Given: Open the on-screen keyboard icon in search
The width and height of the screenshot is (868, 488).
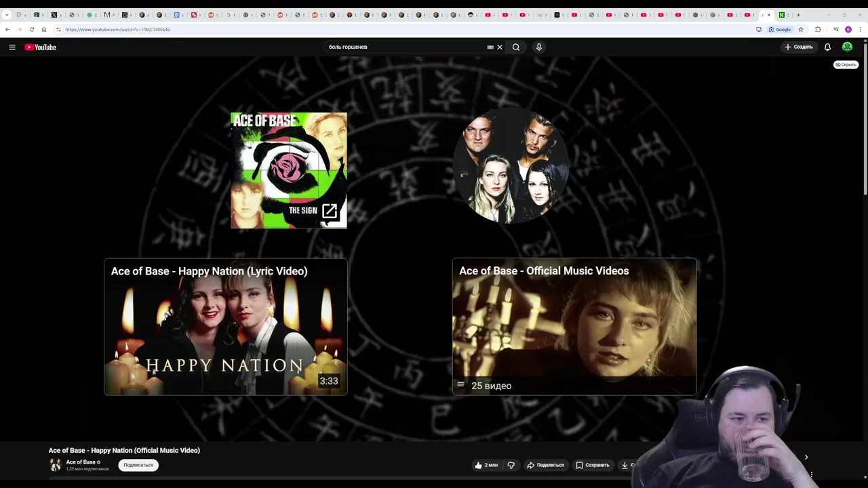Looking at the screenshot, I should 490,47.
